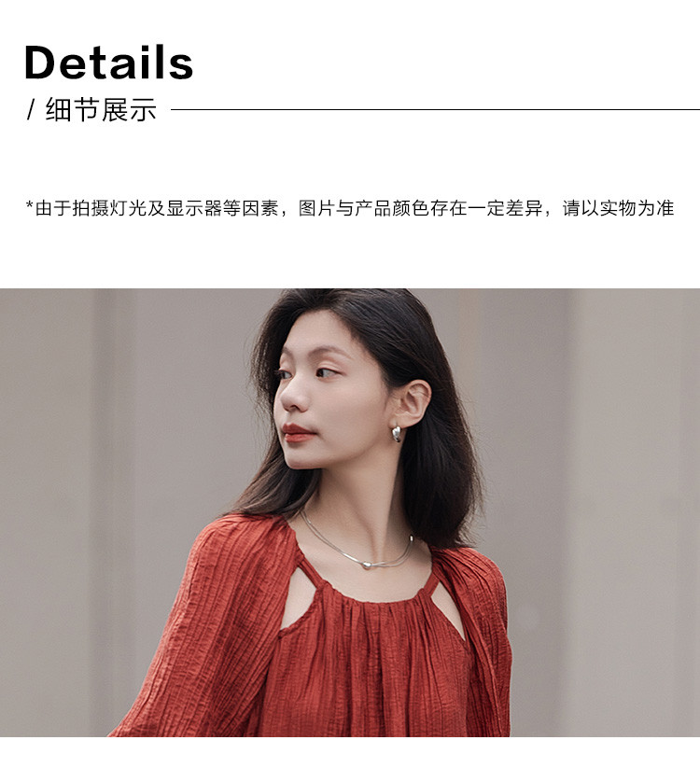
Task: Select the phrase "请以实物为准"
Action: tap(618, 208)
